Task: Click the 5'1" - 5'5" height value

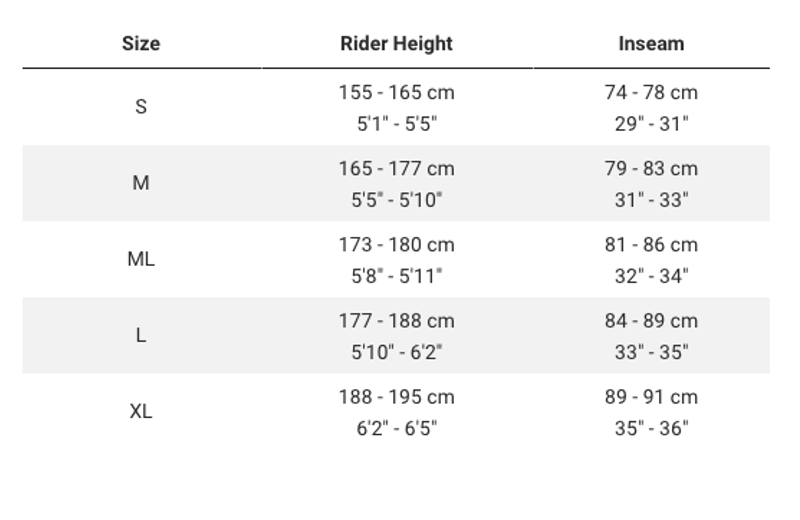Action: (396, 124)
